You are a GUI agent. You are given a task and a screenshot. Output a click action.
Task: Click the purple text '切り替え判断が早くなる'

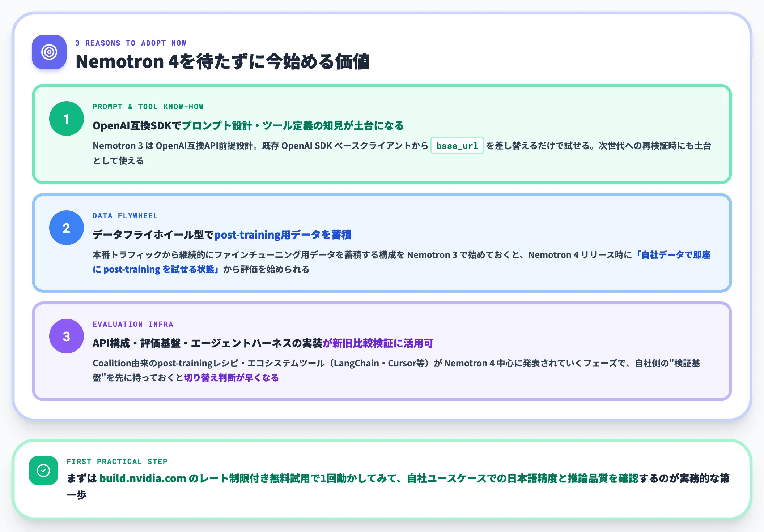coord(232,378)
